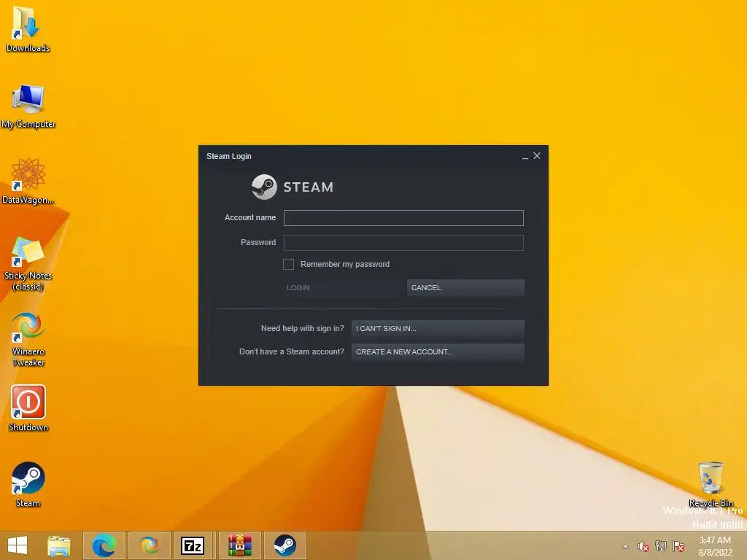Click the muted volume tray icon
Image resolution: width=747 pixels, height=560 pixels.
pyautogui.click(x=643, y=546)
